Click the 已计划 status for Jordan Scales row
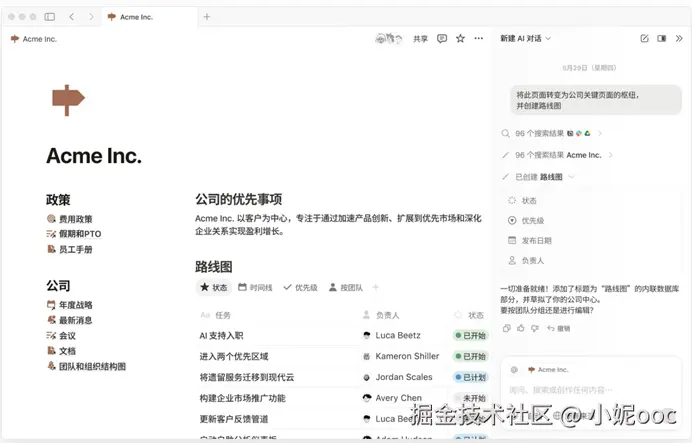 coord(470,377)
